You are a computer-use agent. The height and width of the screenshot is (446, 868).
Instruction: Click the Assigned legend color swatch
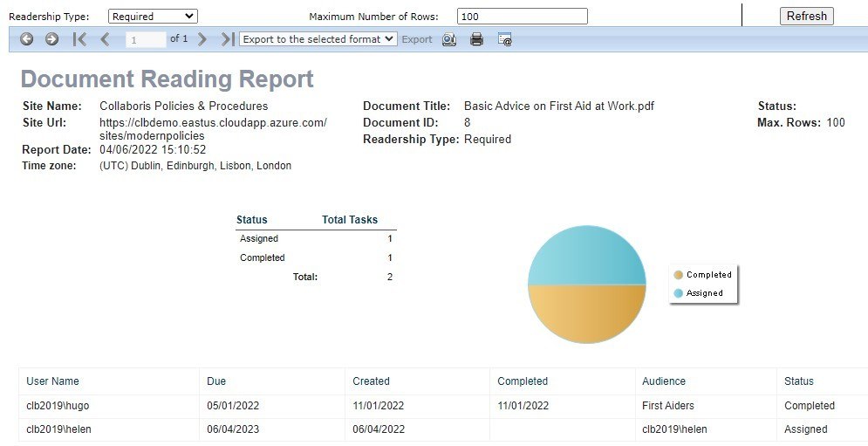pyautogui.click(x=678, y=293)
